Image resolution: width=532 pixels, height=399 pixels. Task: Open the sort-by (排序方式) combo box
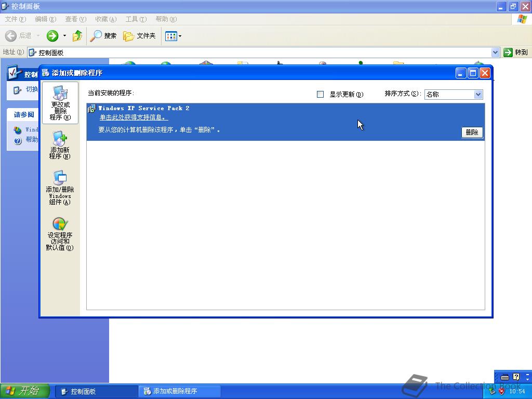454,95
